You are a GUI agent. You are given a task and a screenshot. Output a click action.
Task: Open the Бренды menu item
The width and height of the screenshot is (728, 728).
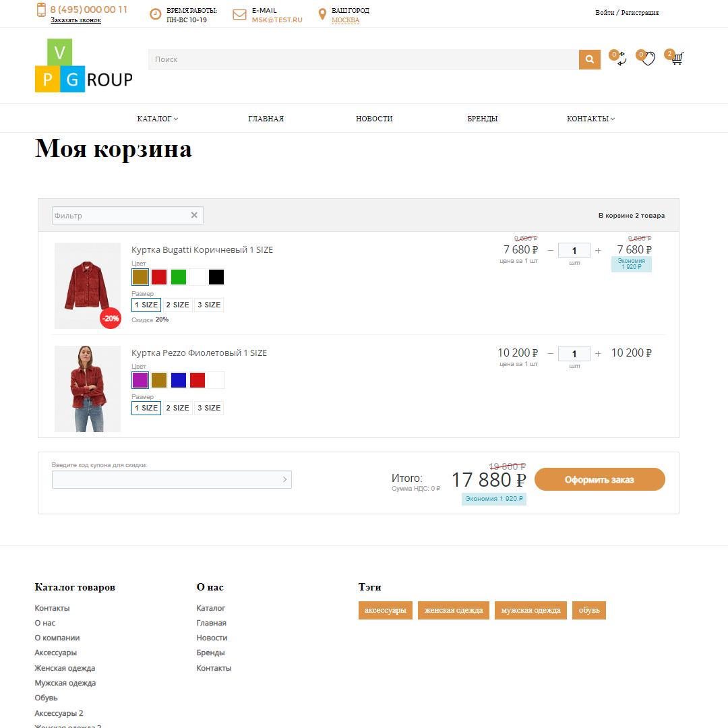(x=483, y=119)
